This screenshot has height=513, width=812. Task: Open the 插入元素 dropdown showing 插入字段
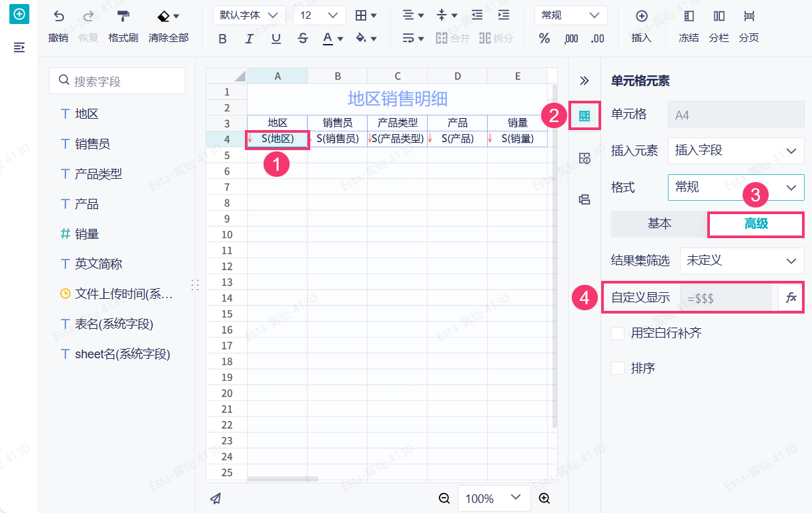(736, 151)
